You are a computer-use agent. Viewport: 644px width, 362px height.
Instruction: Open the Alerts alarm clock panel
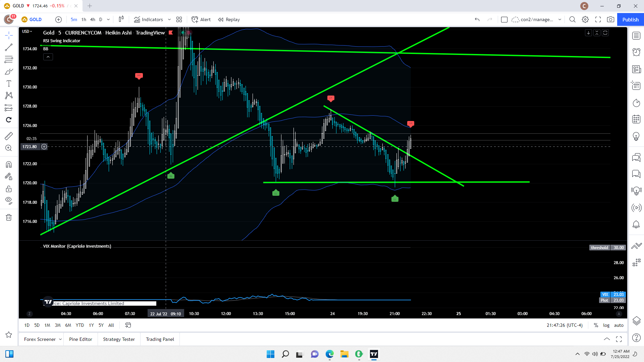click(x=636, y=52)
